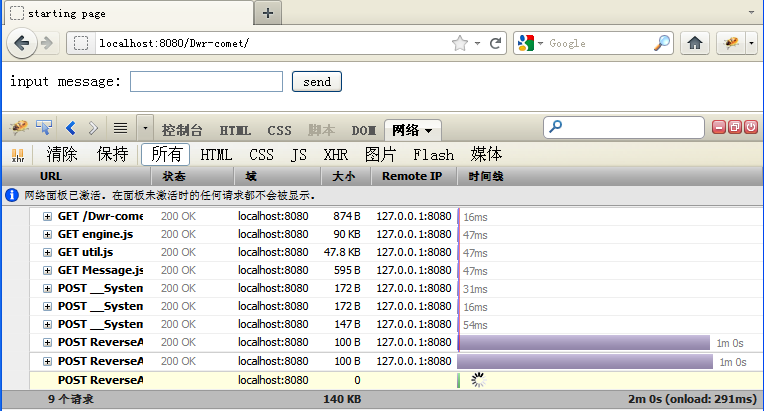Expand the GET util.js request row

click(47, 252)
